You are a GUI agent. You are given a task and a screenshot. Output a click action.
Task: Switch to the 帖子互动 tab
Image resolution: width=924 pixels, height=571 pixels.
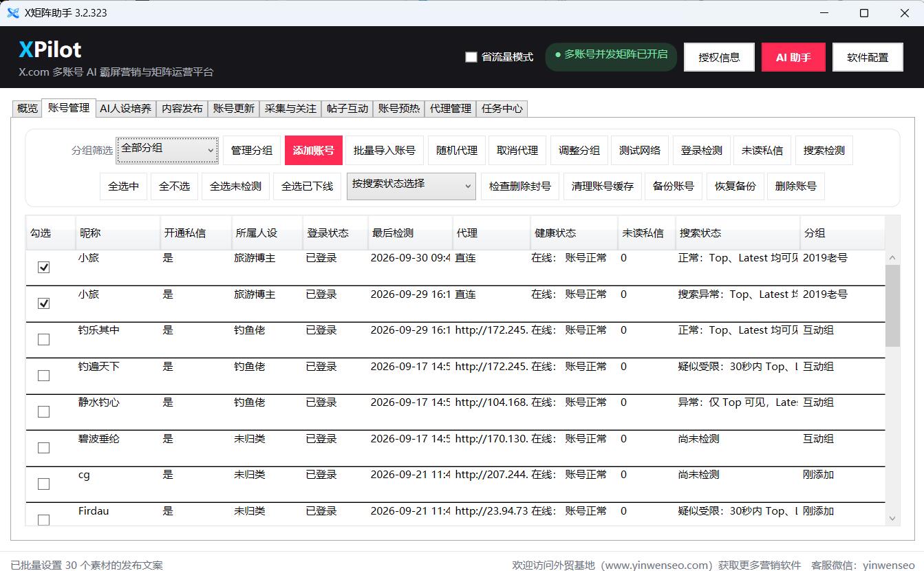[x=347, y=109]
